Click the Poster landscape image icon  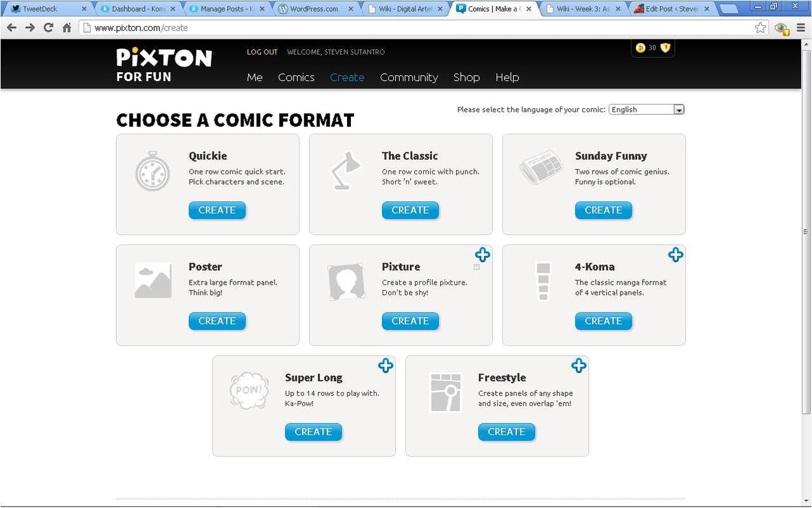tap(153, 280)
